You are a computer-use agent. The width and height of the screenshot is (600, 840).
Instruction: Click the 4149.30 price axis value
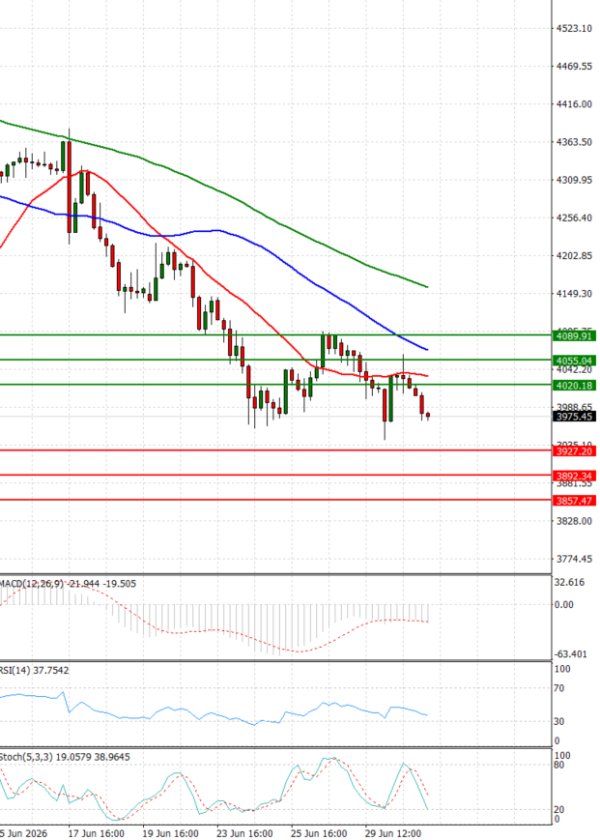click(574, 294)
